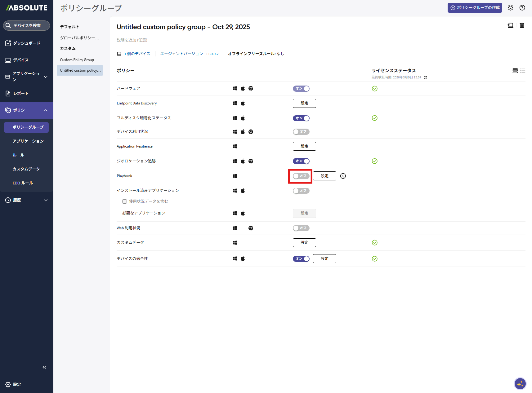Open the AI assistant sparkle button
This screenshot has width=532, height=393.
pyautogui.click(x=520, y=384)
